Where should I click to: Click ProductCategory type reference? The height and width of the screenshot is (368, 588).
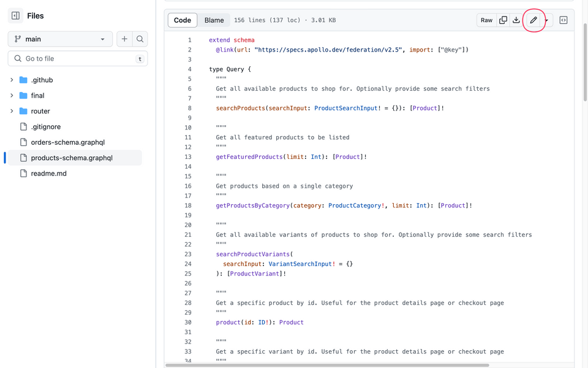[x=355, y=205]
